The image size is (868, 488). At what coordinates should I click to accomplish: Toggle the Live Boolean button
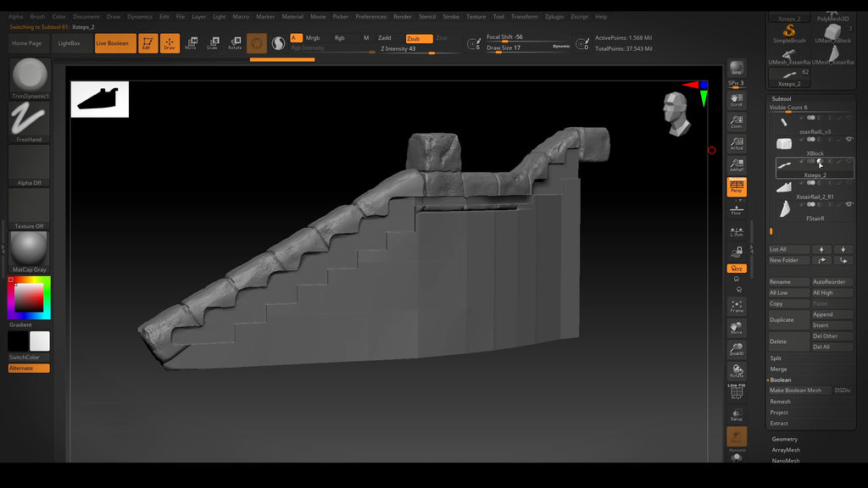click(113, 43)
